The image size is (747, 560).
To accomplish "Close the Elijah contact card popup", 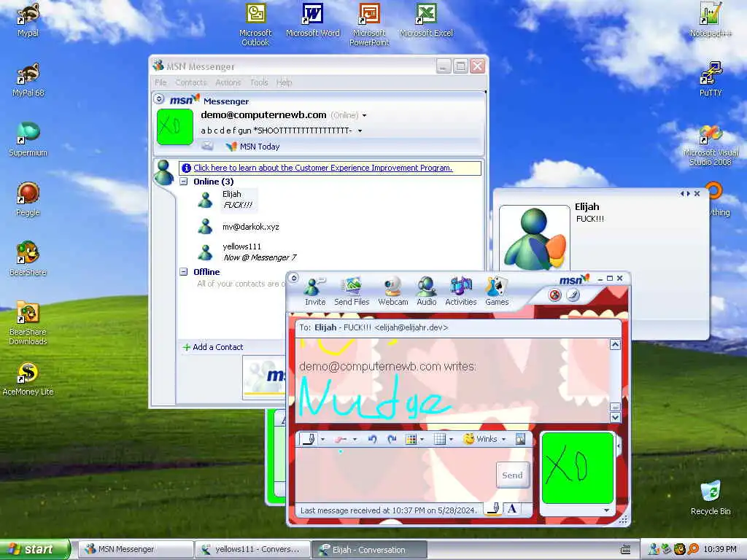I will click(x=697, y=193).
